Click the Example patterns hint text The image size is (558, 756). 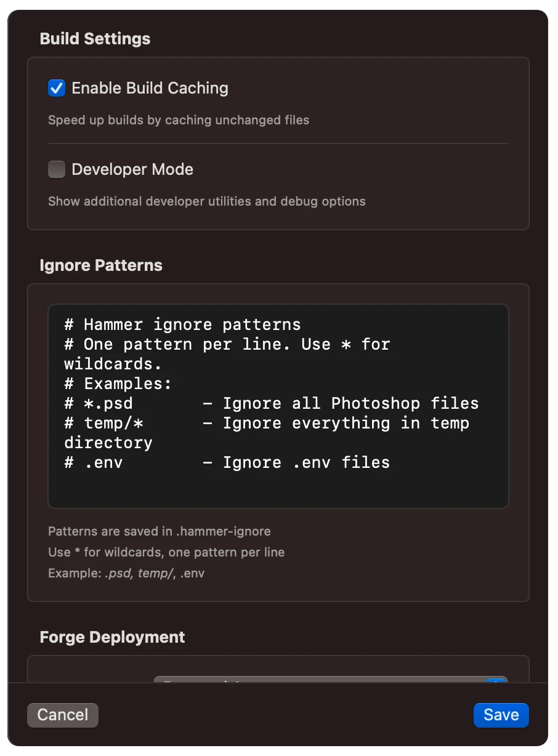coord(126,573)
